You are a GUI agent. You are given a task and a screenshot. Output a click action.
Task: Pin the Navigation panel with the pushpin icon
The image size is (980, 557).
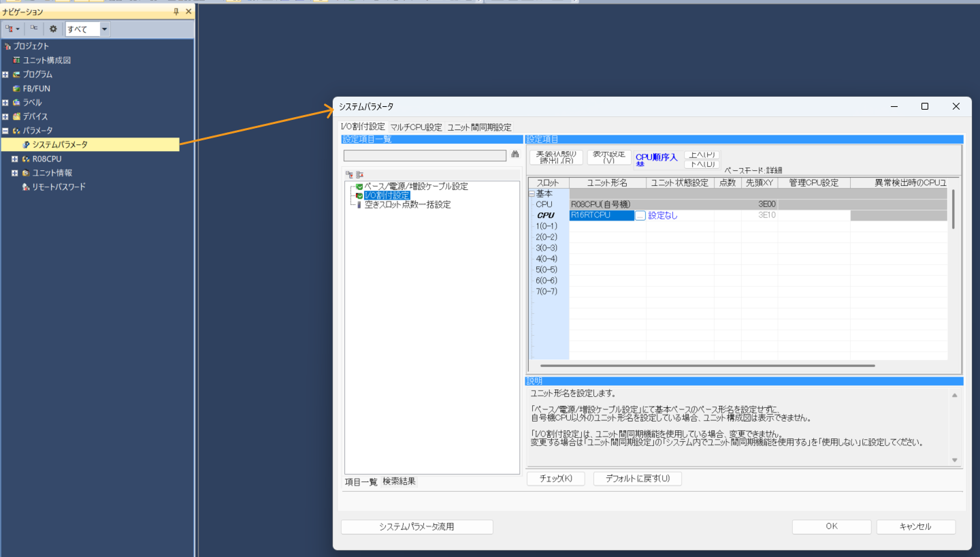(x=177, y=12)
